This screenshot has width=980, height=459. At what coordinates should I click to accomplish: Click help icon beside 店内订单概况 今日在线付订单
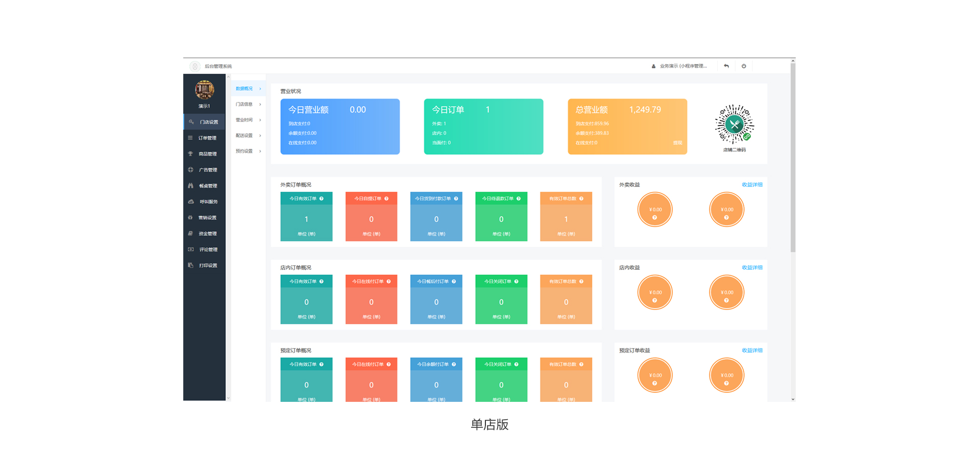388,282
